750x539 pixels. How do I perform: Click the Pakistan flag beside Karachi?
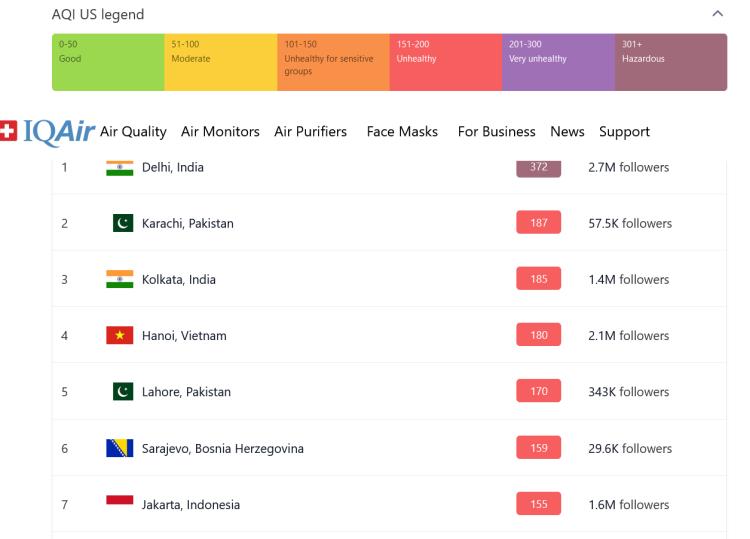[123, 223]
